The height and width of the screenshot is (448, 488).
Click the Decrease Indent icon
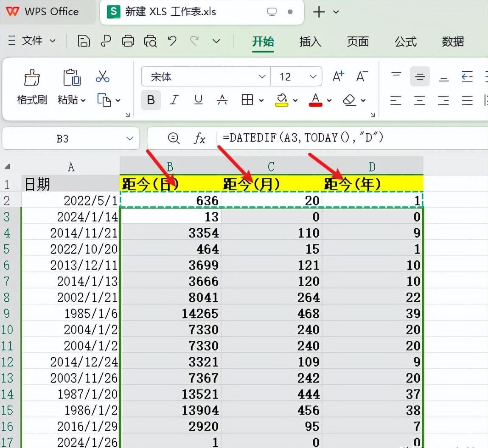[x=467, y=76]
